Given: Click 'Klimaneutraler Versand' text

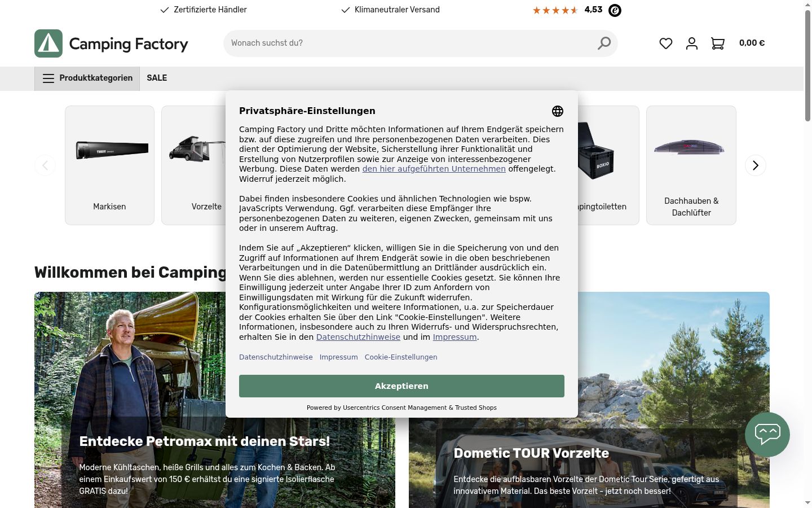Looking at the screenshot, I should pos(397,10).
